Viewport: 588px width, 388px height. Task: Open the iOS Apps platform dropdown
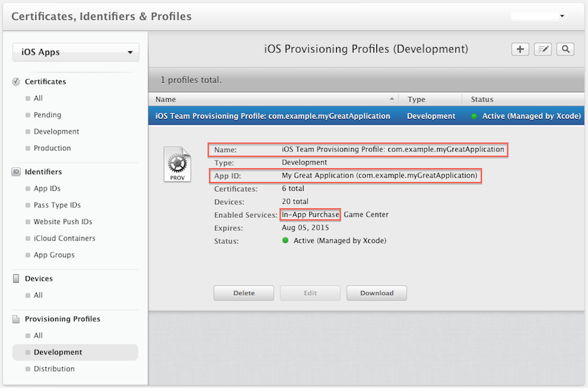[x=76, y=53]
